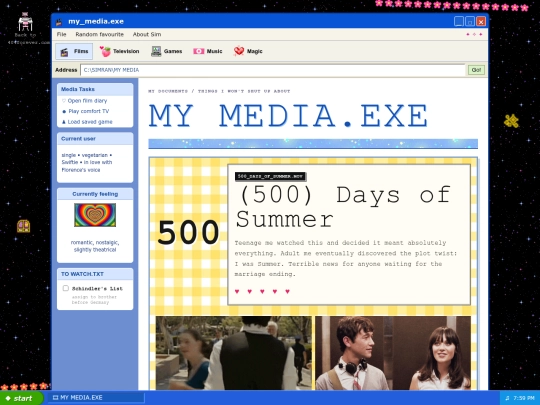Click the TO WATCH.TXT panel header

tap(95, 274)
